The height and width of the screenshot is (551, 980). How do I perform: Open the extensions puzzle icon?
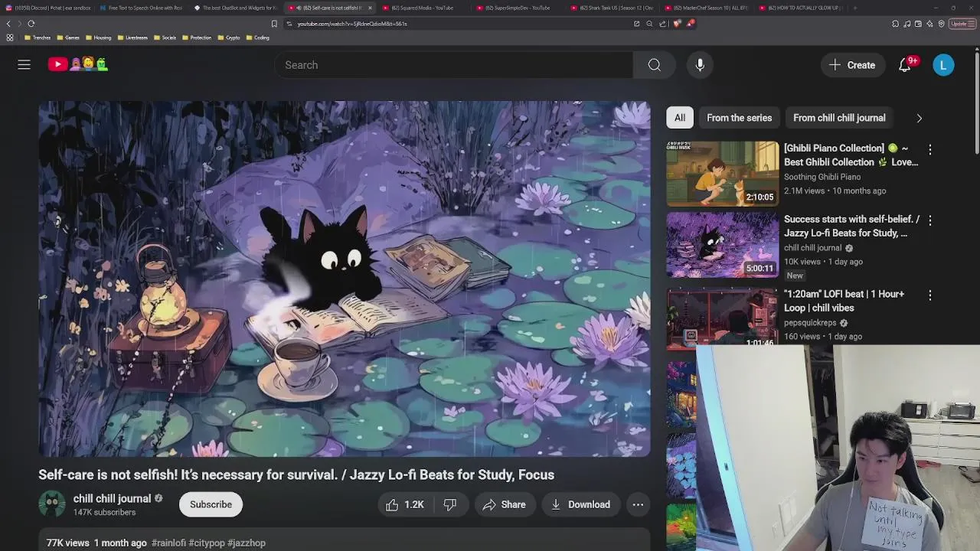[895, 24]
